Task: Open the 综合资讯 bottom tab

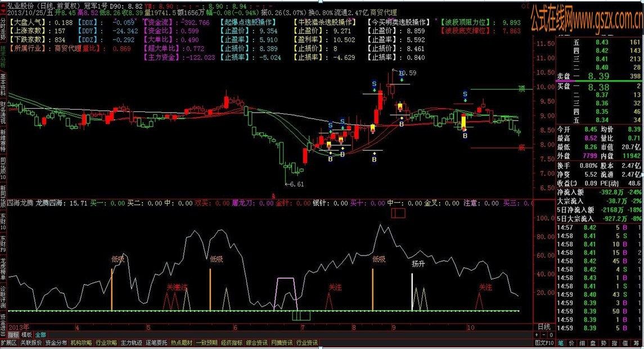Action: pos(256,343)
